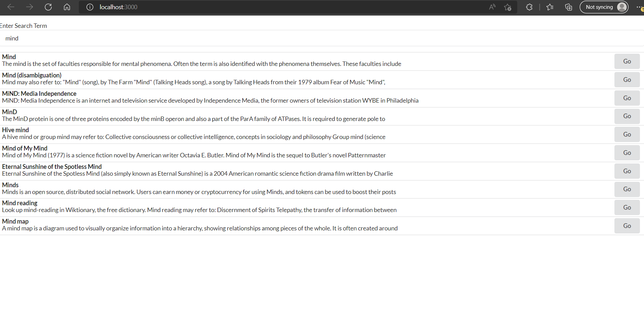Click Go for Eternal Sunshine of the Spotless Mind
This screenshot has height=332, width=644.
coord(627,171)
